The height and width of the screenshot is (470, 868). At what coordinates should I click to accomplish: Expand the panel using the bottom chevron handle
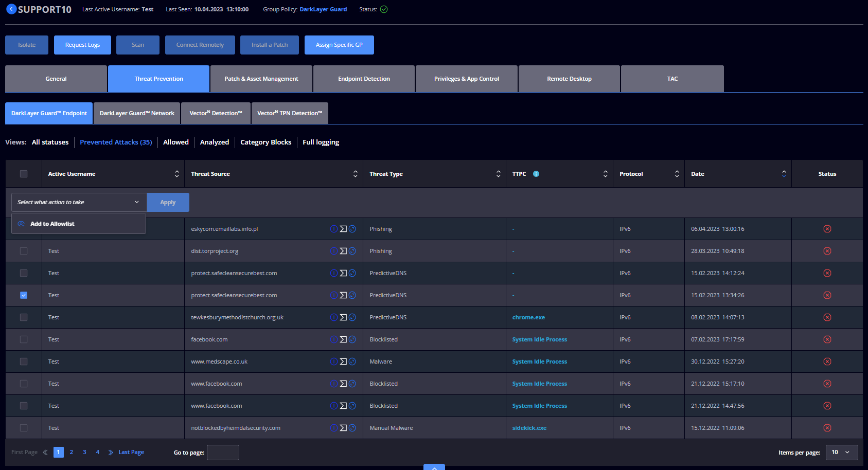(x=434, y=467)
